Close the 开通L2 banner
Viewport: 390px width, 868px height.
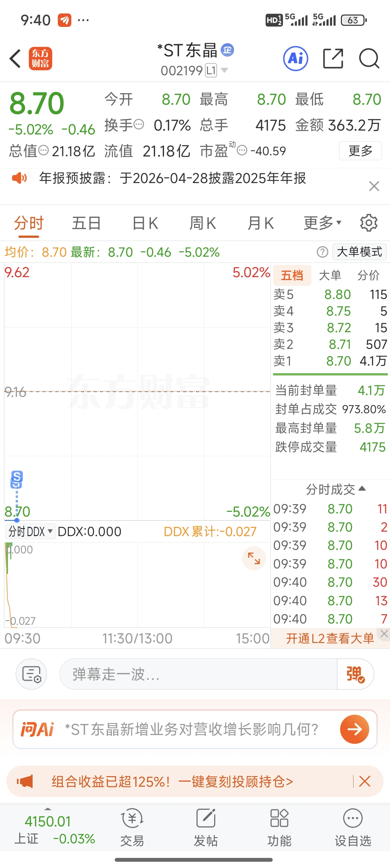(x=384, y=633)
